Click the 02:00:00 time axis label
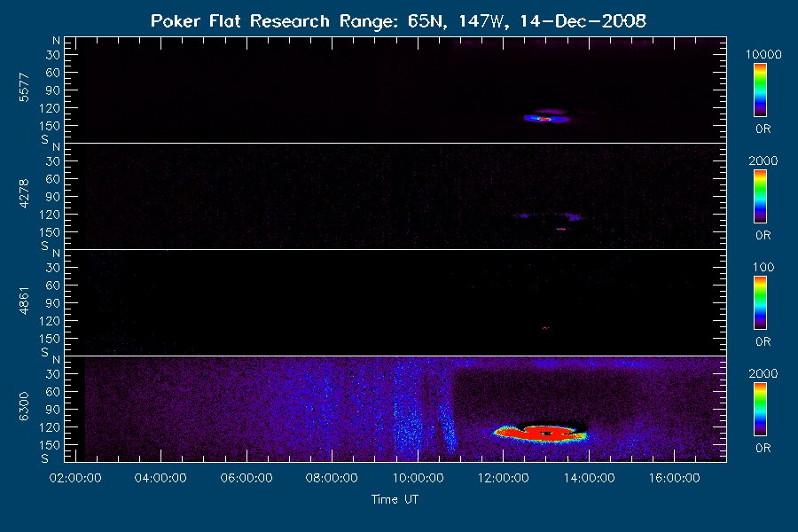This screenshot has height=532, width=798. pos(75,478)
